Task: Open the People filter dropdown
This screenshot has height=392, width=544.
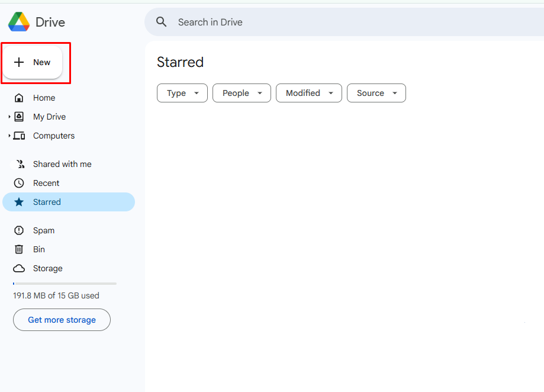Action: point(242,93)
